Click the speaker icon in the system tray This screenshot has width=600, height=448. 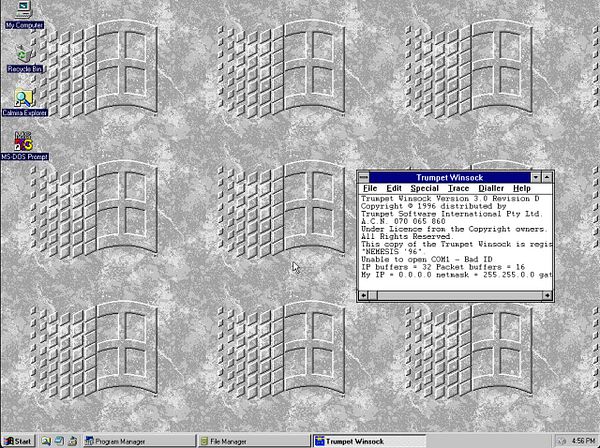(562, 441)
